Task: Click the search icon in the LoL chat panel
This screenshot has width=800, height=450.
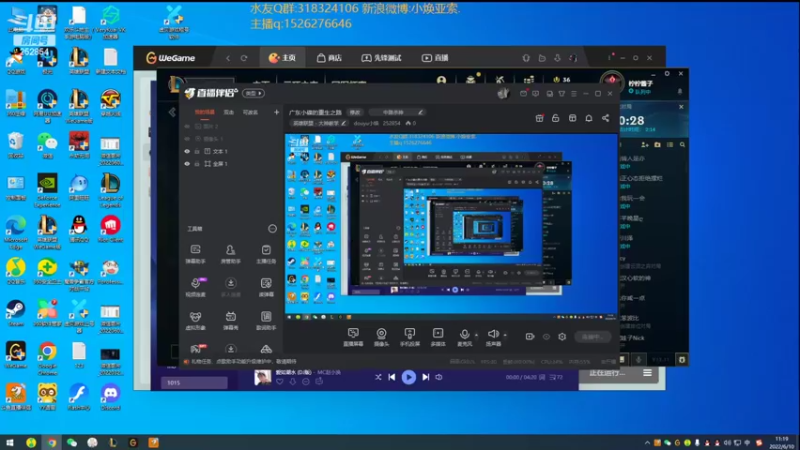Action: point(683,145)
